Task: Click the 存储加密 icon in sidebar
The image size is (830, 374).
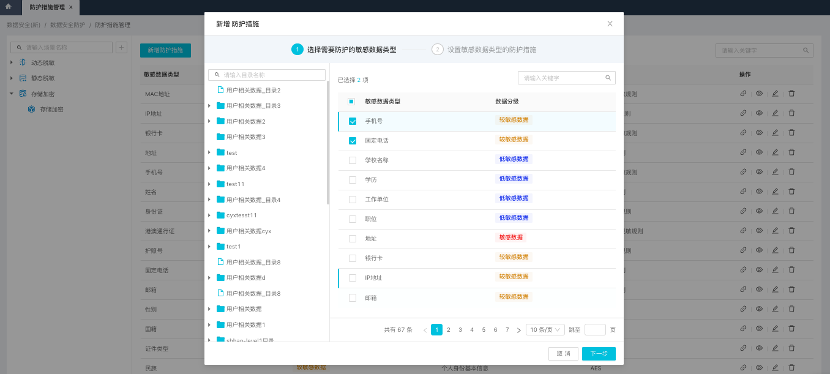Action: coord(23,93)
